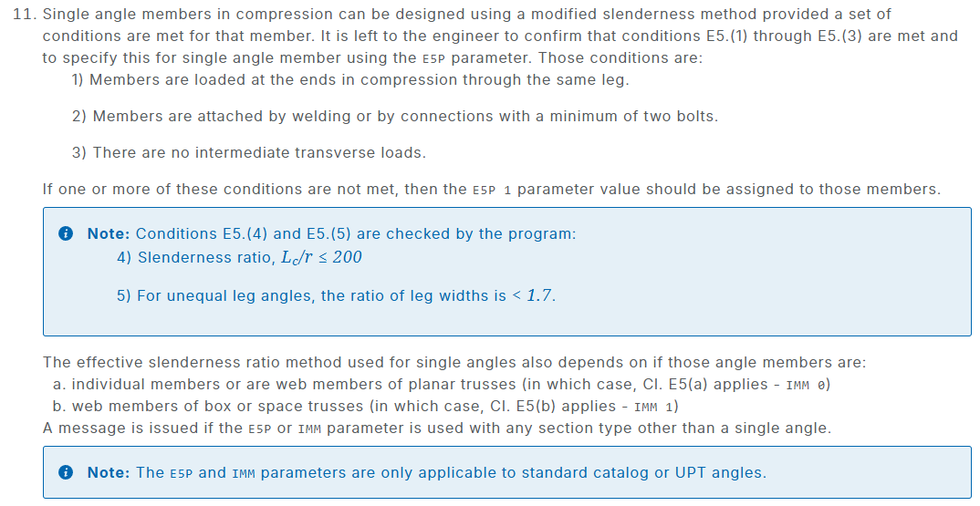Click the 'IMM 1' parameter code

(x=655, y=407)
